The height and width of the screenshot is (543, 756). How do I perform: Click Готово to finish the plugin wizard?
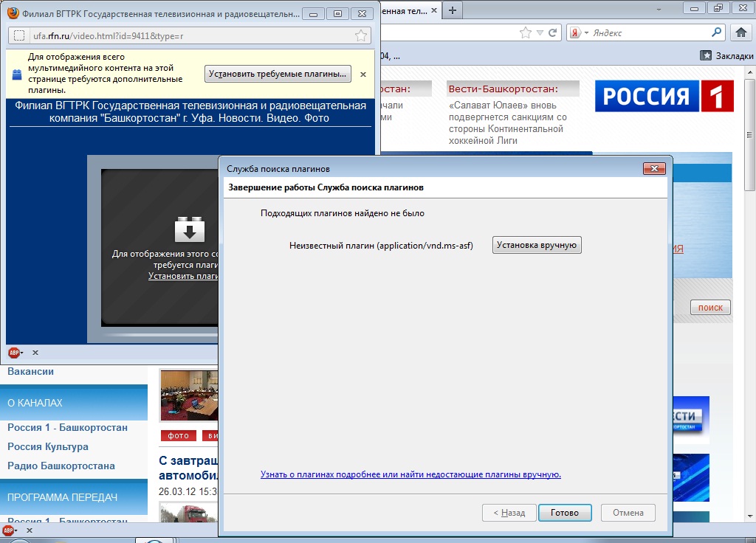click(x=564, y=513)
